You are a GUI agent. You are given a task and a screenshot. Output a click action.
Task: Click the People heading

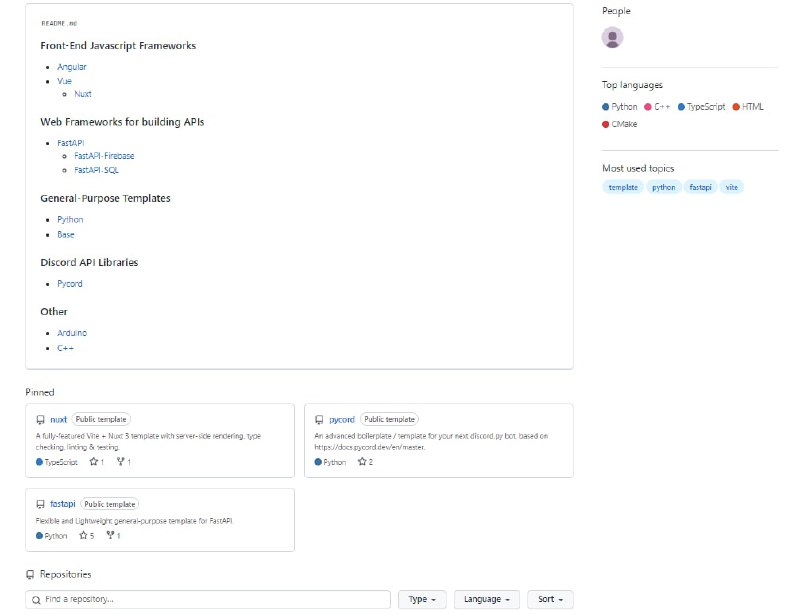point(616,11)
